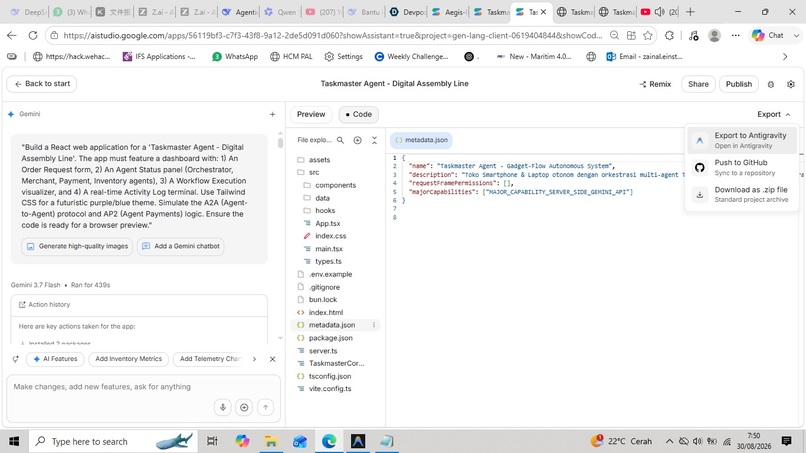This screenshot has width=806, height=453.
Task: Open browser extensions icon
Action: [x=669, y=35]
